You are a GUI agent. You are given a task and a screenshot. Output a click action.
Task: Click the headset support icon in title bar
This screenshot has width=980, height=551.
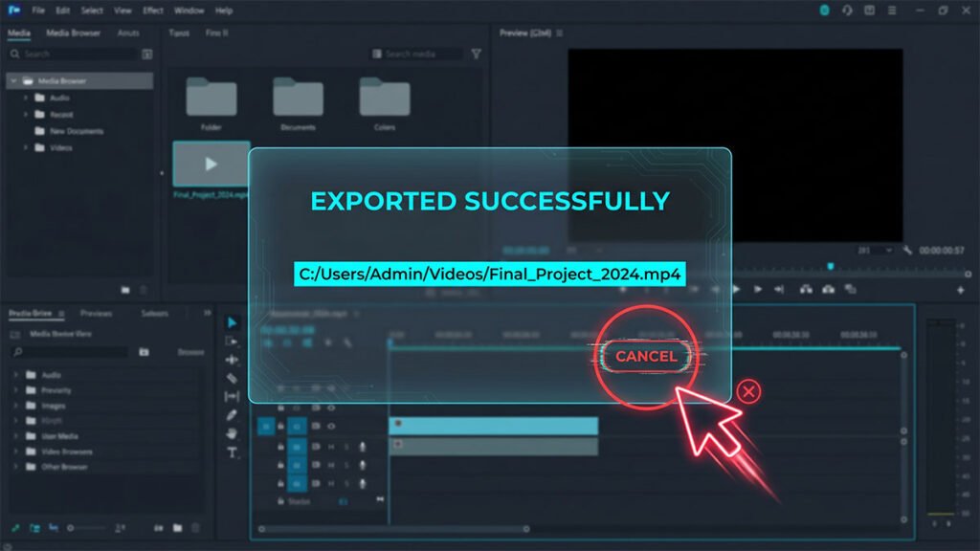(847, 10)
